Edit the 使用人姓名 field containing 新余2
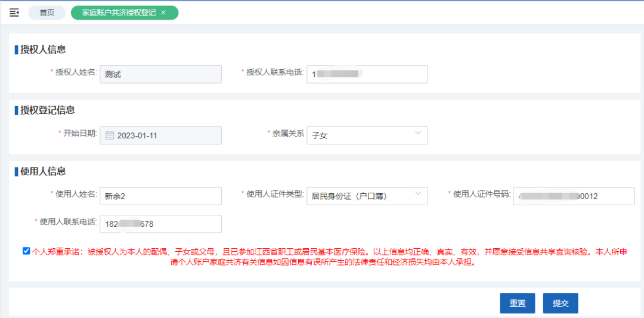644x318 pixels. pos(160,196)
